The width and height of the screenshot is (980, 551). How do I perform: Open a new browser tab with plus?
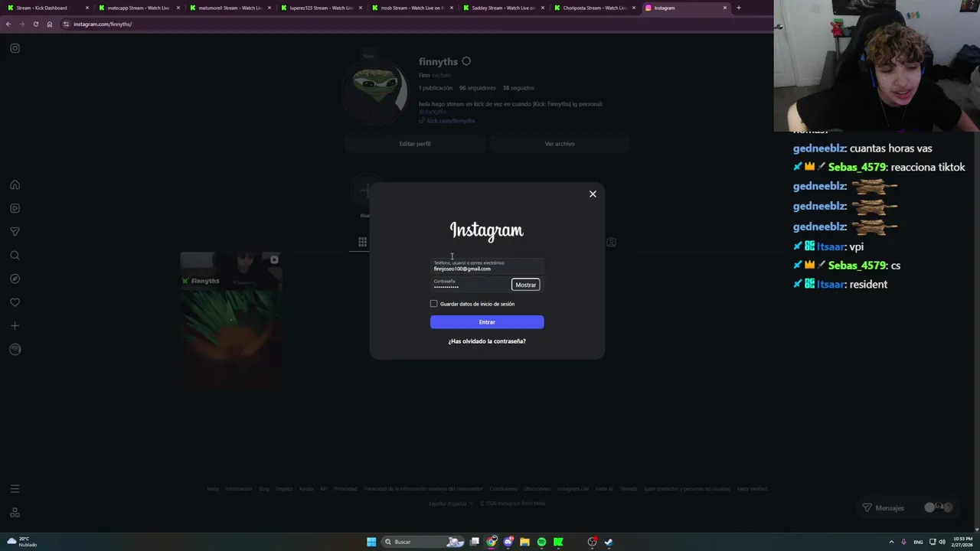(738, 8)
